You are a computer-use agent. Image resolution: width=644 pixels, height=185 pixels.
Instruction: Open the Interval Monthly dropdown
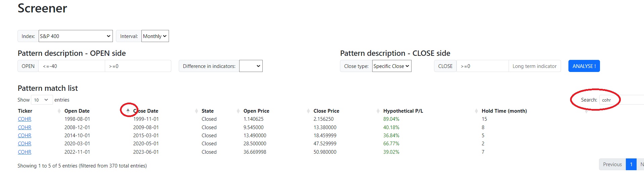tap(155, 36)
